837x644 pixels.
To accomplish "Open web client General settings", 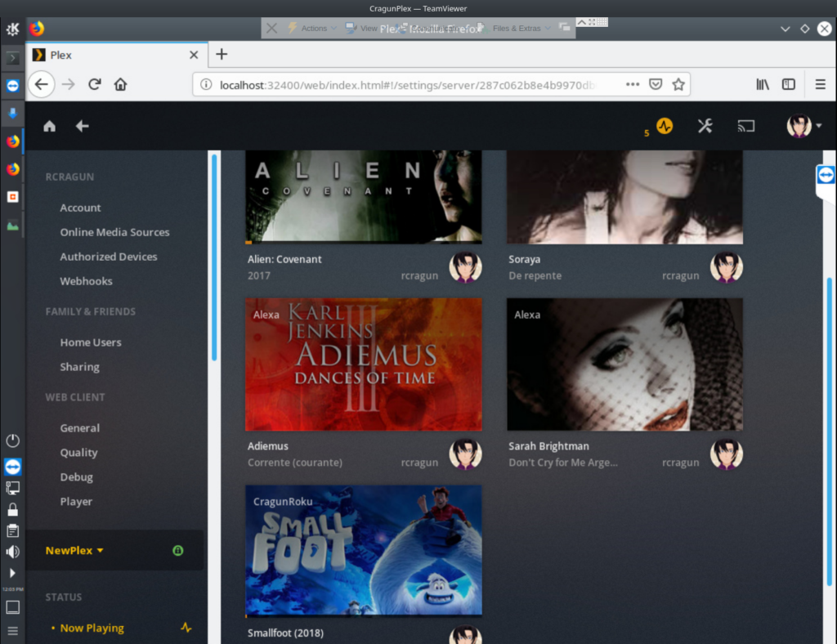I will click(79, 428).
